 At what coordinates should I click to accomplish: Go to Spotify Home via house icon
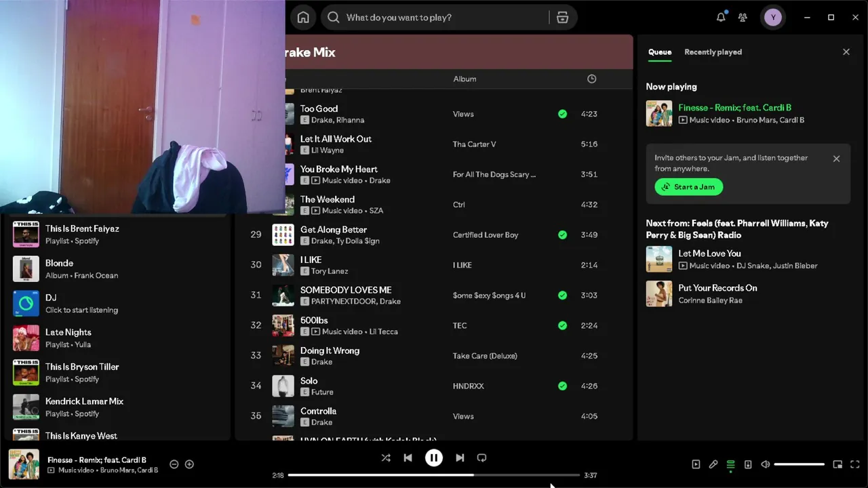coord(303,18)
